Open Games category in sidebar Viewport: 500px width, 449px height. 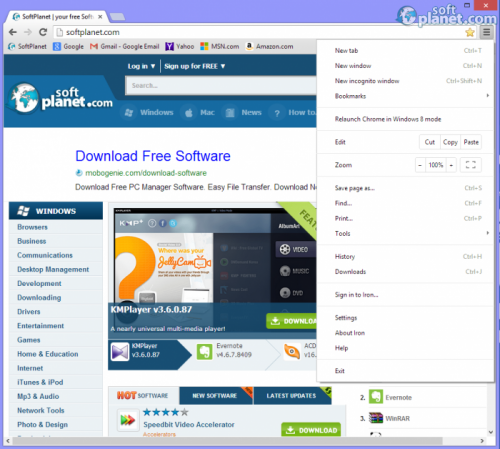(x=29, y=340)
